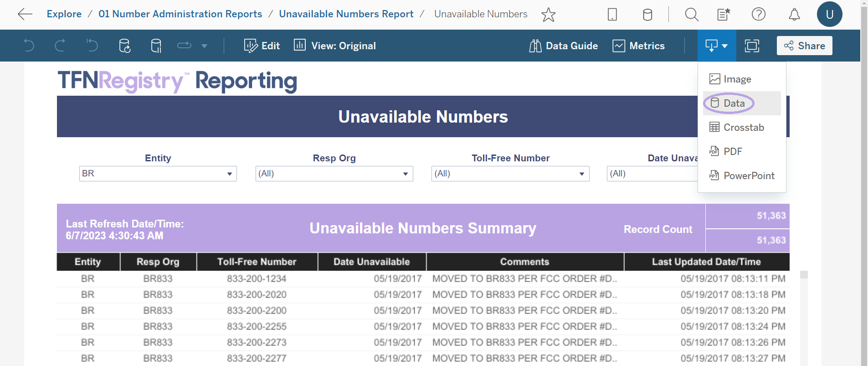Open the new notes list icon

pos(724,15)
